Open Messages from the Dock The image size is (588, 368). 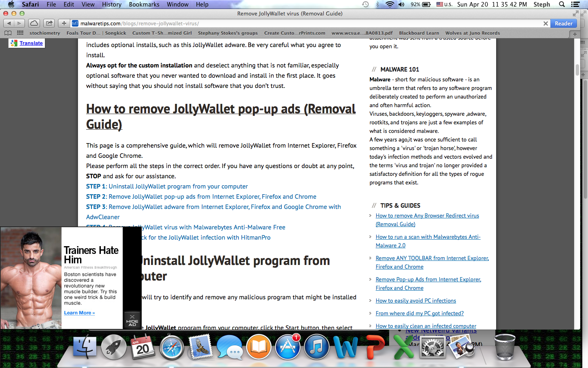pos(229,347)
